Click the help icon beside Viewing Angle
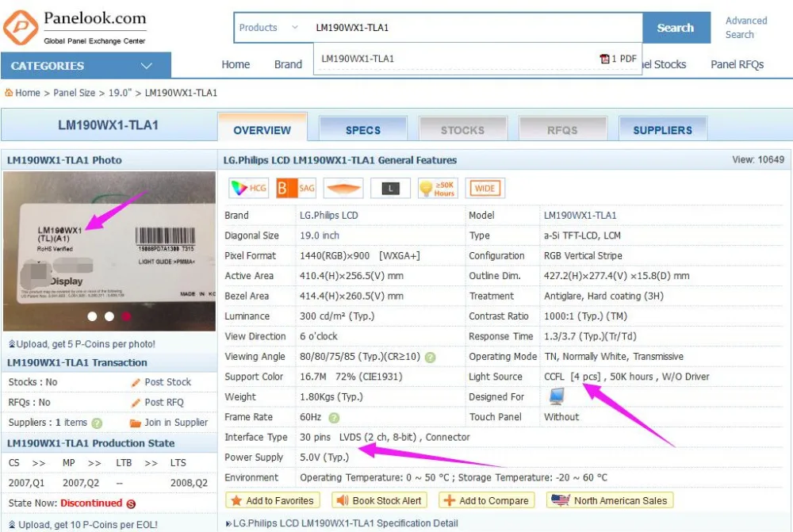 [x=430, y=357]
